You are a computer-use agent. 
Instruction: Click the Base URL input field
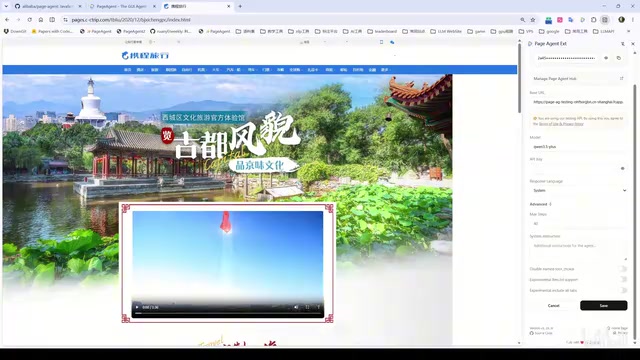578,102
